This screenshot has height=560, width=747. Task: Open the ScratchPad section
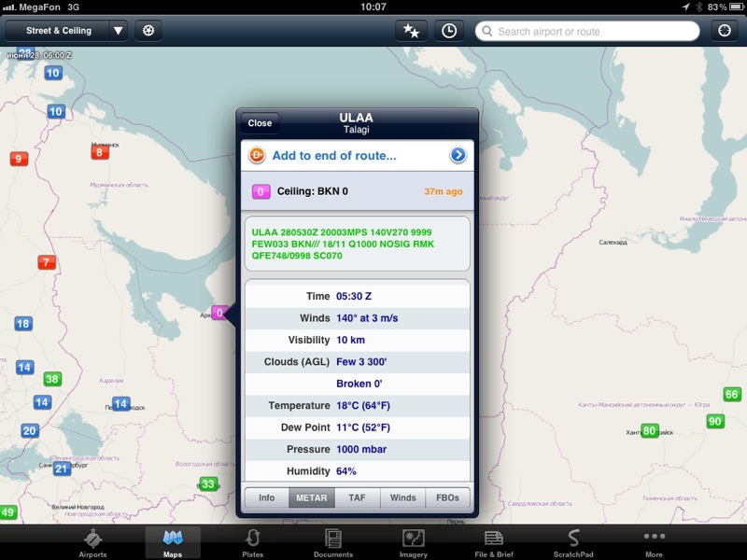pos(573,541)
